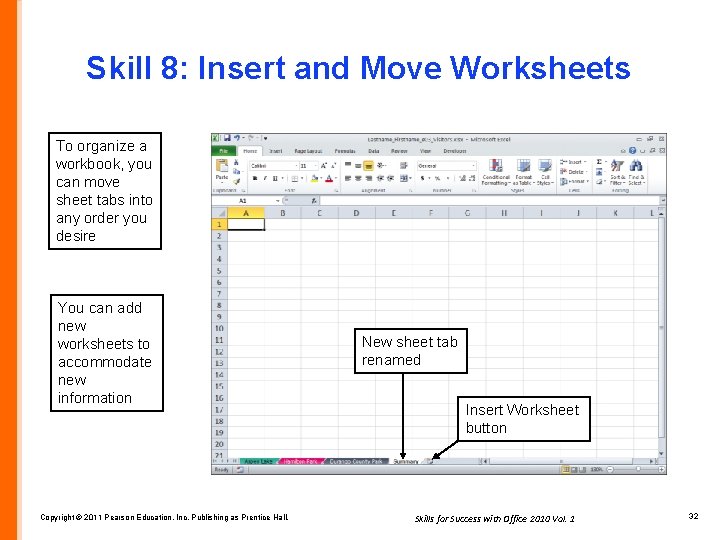Toggle Underline formatting
The image size is (720, 540).
(275, 179)
